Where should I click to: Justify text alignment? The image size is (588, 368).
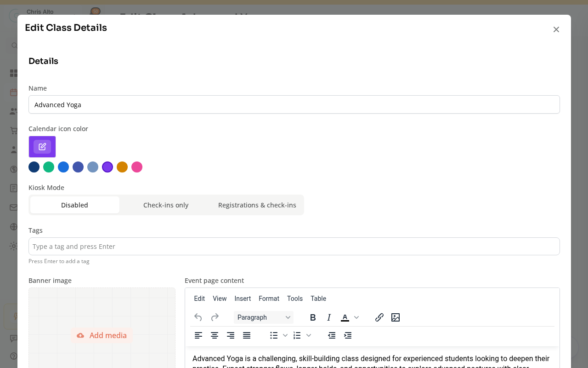(x=247, y=335)
